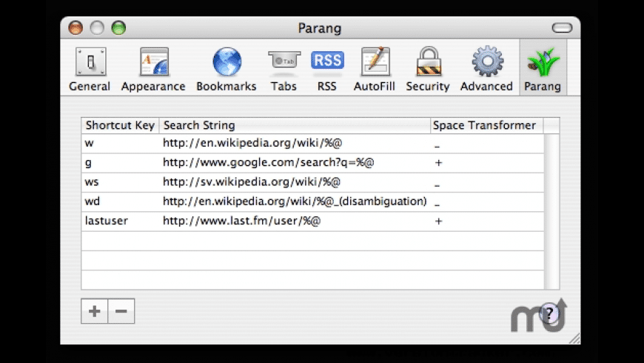Select the last.fm user search row
644x363 pixels.
[x=241, y=222]
